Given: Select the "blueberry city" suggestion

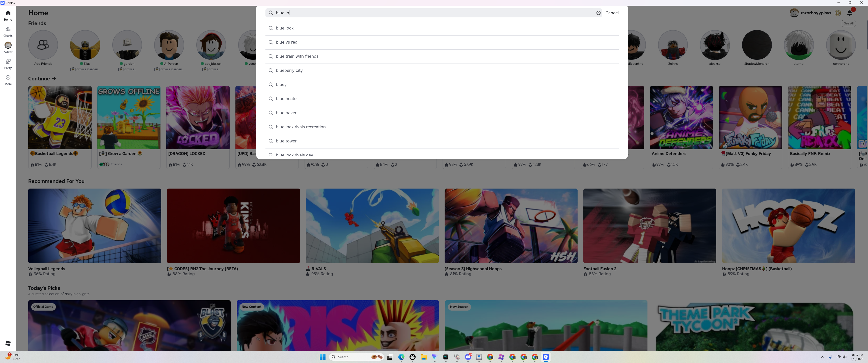Looking at the screenshot, I should pos(442,70).
